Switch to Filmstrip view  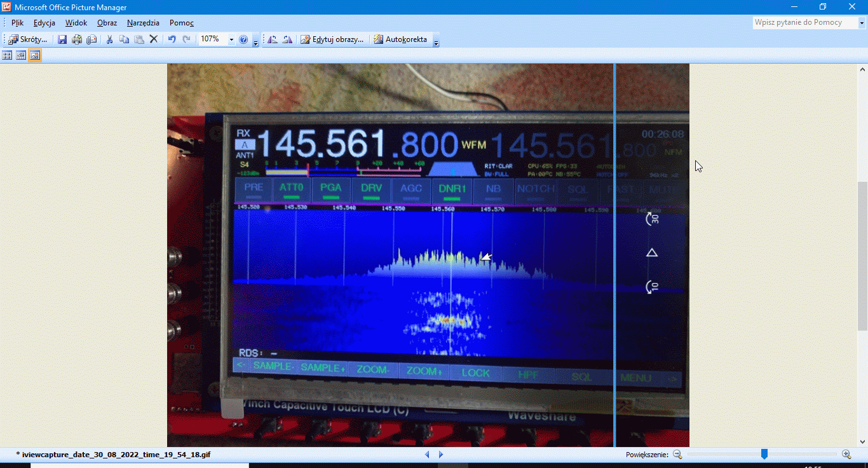point(21,56)
